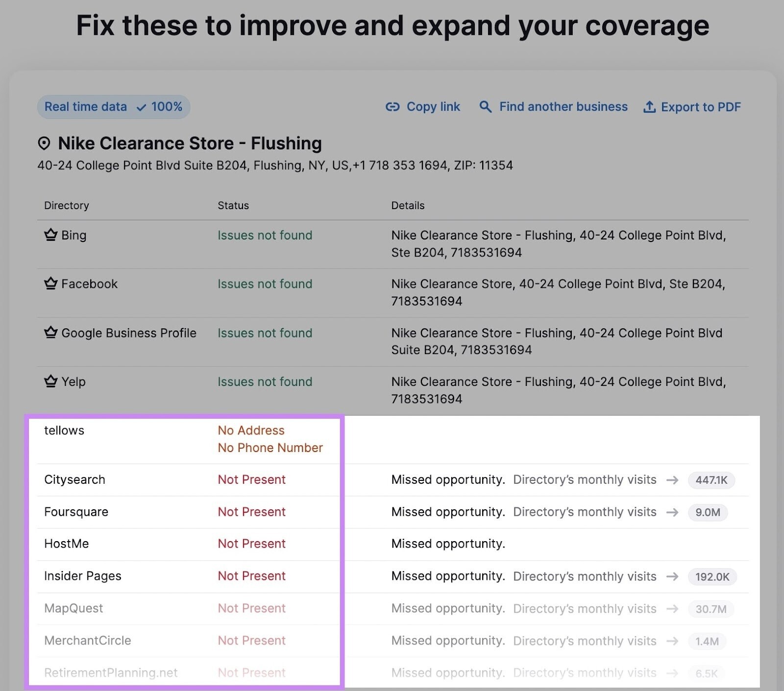Select the tellows directory row

64,430
